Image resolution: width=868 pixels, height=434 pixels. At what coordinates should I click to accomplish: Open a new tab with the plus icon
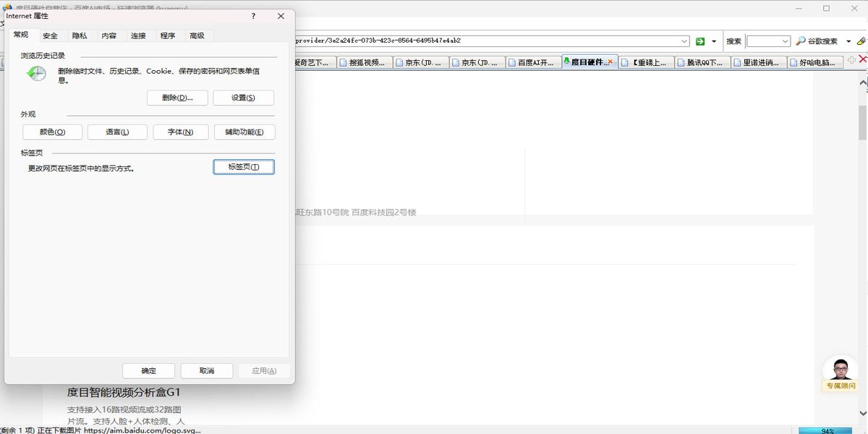point(851,61)
